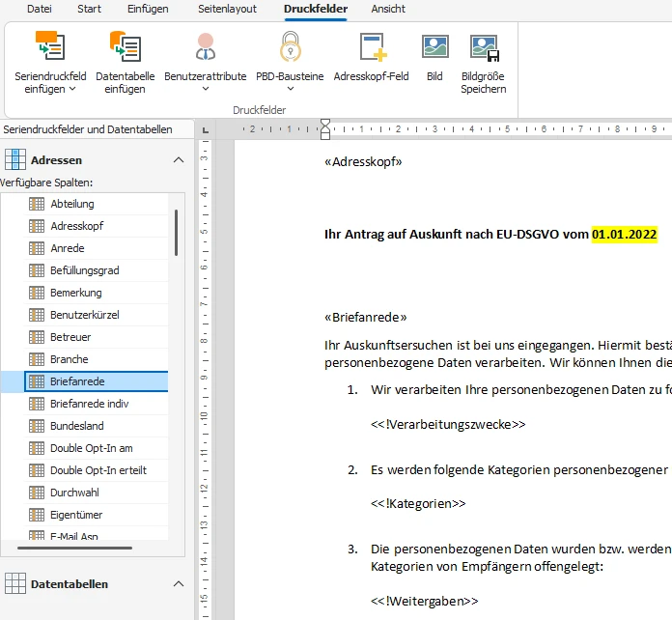Click the <<!Verarbeitungszwecke>> placeholder
This screenshot has height=620, width=672.
click(x=448, y=425)
